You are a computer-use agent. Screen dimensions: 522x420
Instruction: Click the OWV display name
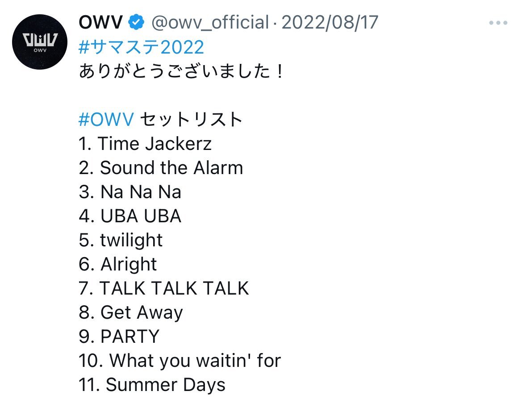[100, 22]
